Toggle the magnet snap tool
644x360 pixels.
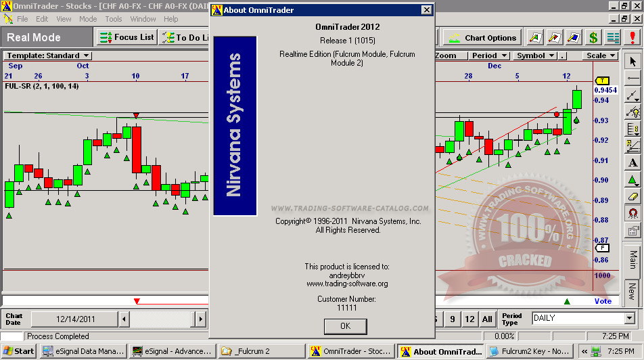pos(632,214)
